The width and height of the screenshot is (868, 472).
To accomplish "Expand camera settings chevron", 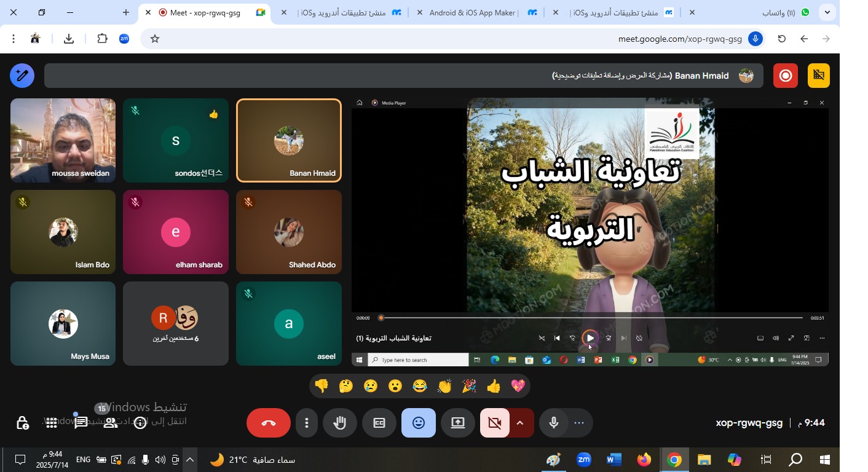I will tap(520, 423).
